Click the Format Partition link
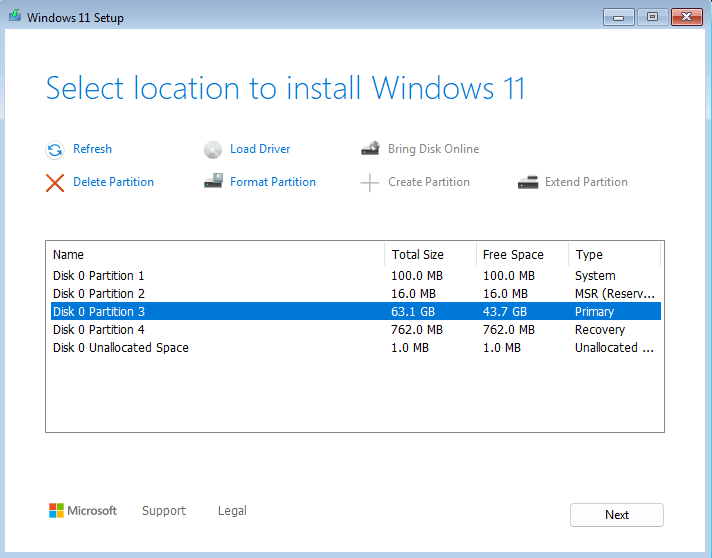Viewport: 712px width, 558px height. pos(272,182)
